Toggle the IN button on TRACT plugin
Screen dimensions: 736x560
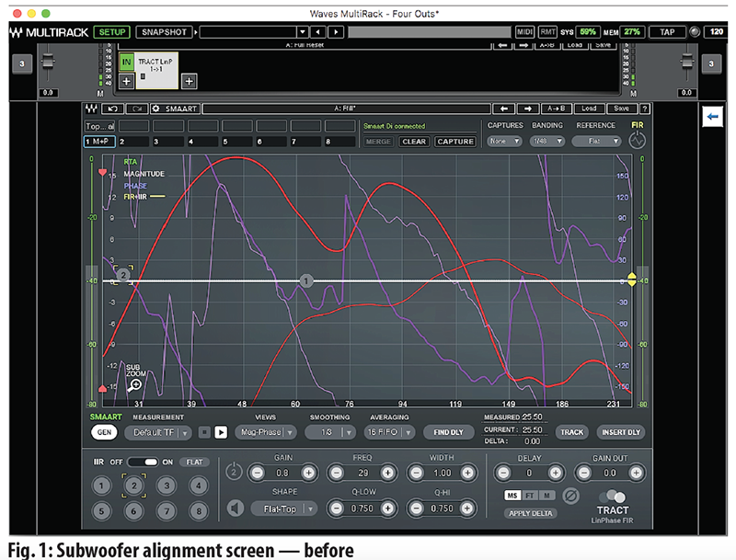click(x=126, y=62)
